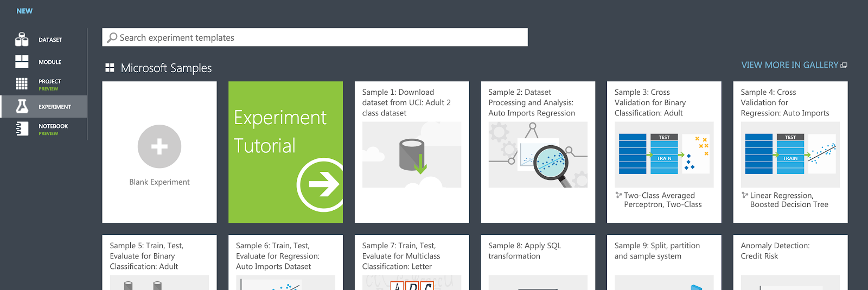The width and height of the screenshot is (868, 290).
Task: Click Linear Regression, Boosted Decision Tree text
Action: point(789,200)
